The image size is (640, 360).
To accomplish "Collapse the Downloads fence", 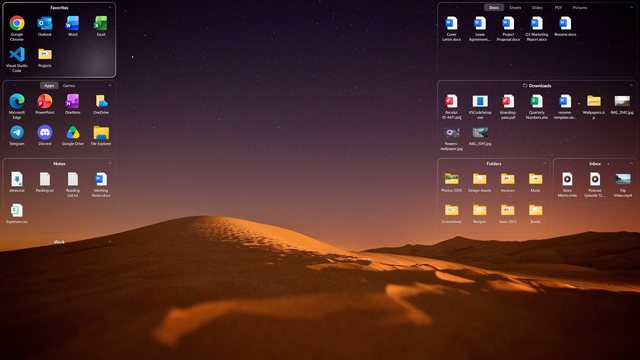I will click(631, 85).
